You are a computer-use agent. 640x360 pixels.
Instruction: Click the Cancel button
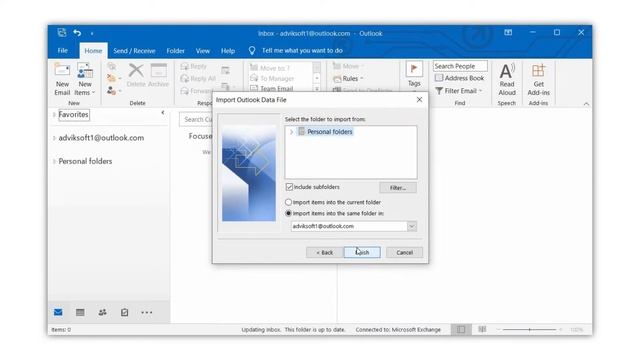pyautogui.click(x=404, y=253)
